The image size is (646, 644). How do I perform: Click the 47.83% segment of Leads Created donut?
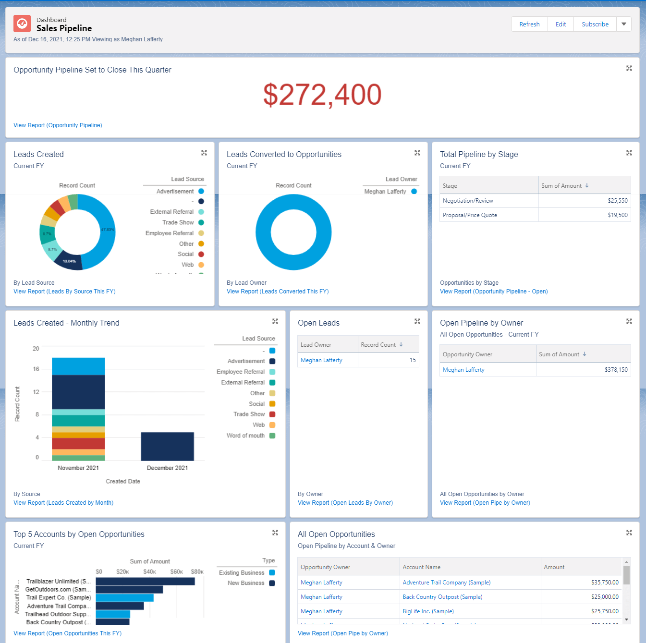tap(107, 230)
